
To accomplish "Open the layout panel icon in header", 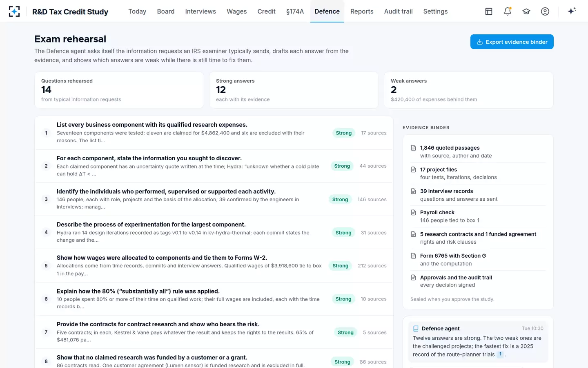I will pyautogui.click(x=489, y=11).
